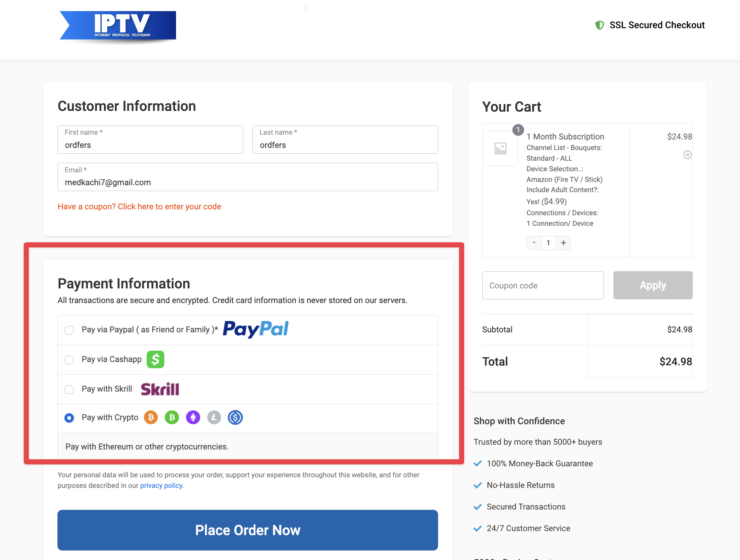Select Pay with Skrill radio button
This screenshot has height=560, width=740.
(x=69, y=389)
